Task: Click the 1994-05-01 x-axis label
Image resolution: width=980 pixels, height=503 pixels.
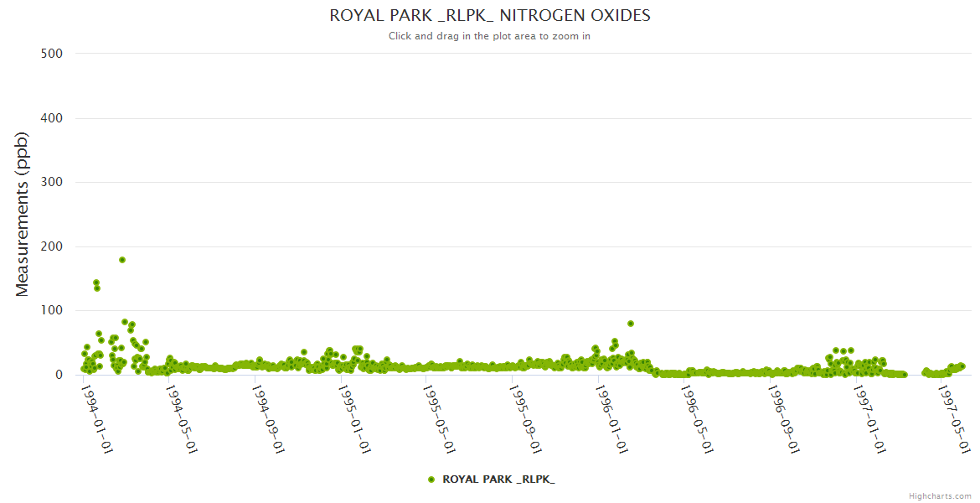Action: click(x=183, y=418)
